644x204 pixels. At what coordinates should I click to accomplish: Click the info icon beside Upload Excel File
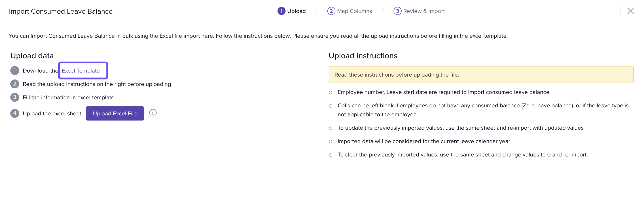pos(153,113)
